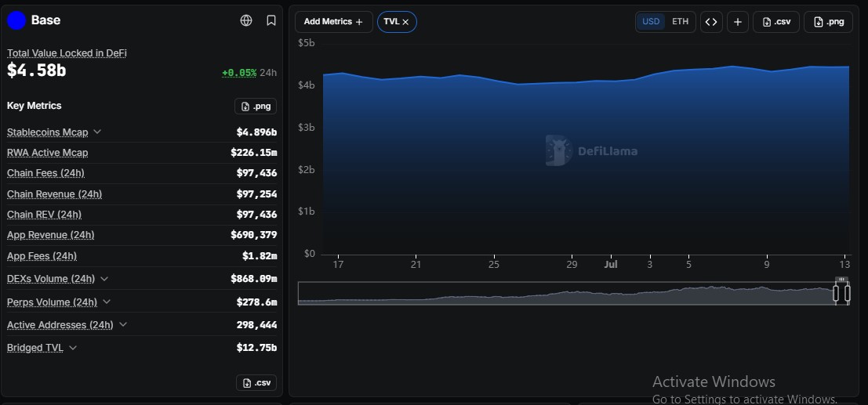
Task: Bookmark the Base chain
Action: (271, 20)
